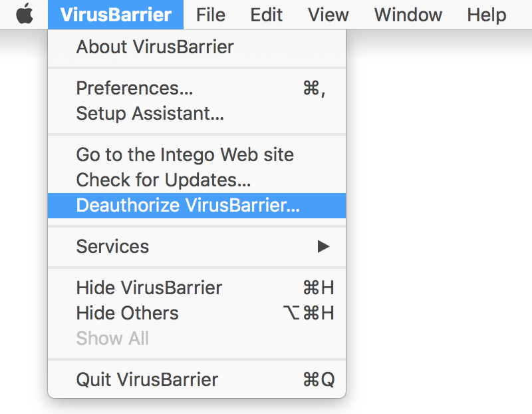Choose Hide VirusBarrier
Screen dimensions: 532x414
150,288
